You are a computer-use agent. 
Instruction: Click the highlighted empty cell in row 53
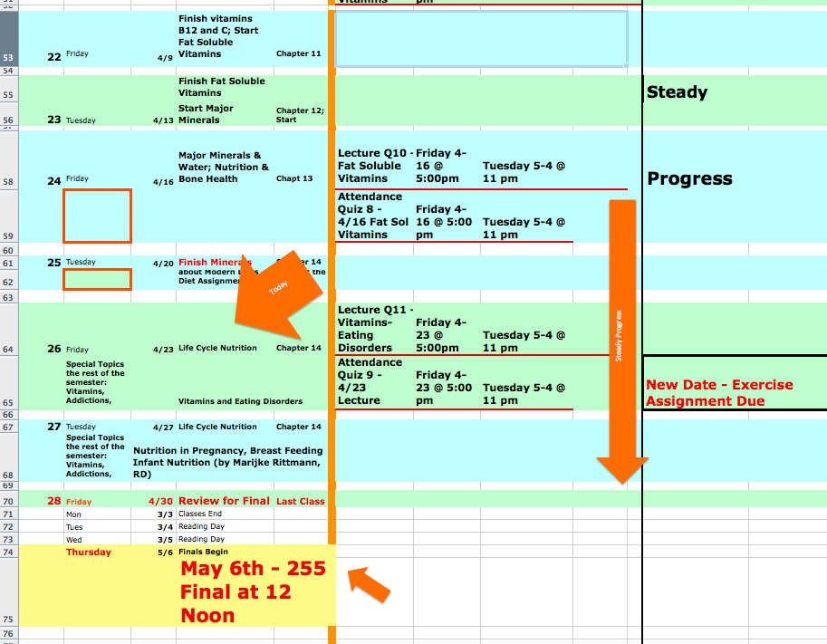pyautogui.click(x=481, y=39)
